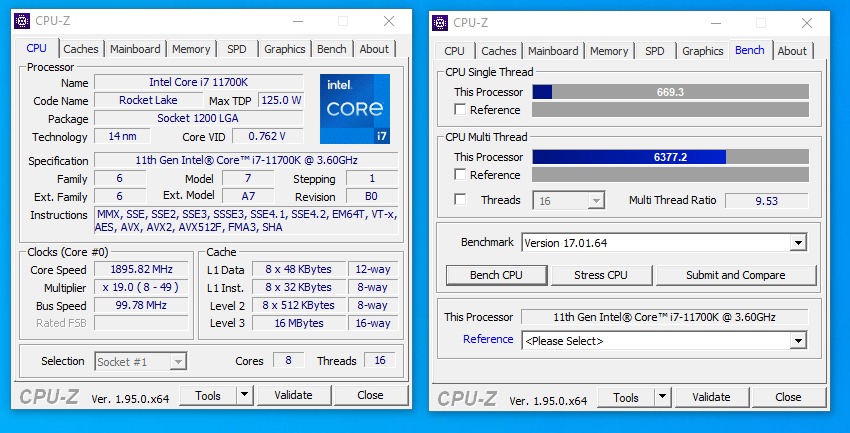Click the blue Reference link label
This screenshot has width=850, height=433.
[x=488, y=339]
